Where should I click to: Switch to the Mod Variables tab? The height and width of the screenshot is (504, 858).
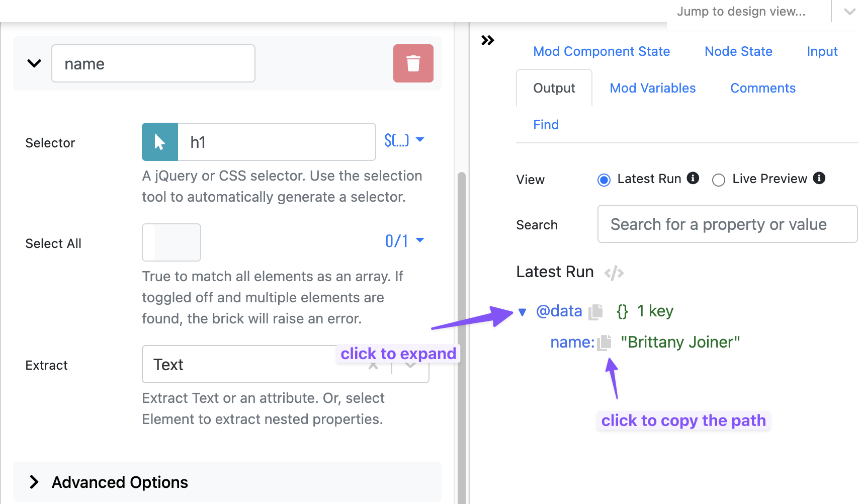point(652,88)
